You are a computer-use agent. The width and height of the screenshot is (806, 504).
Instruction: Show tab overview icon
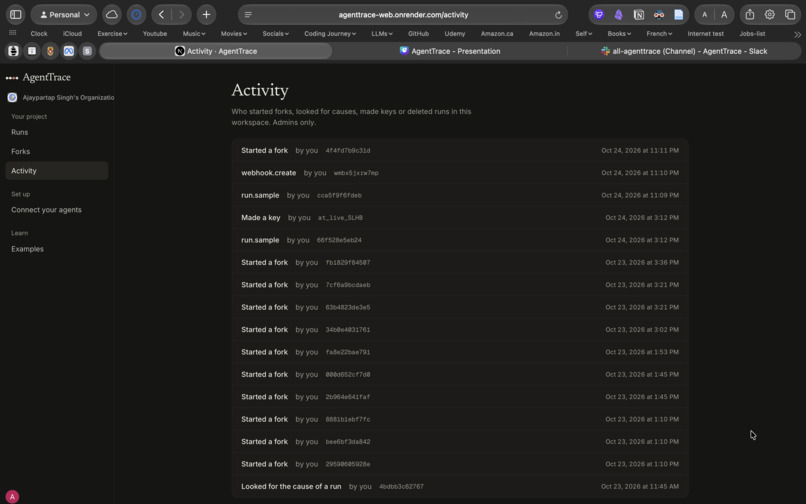790,14
